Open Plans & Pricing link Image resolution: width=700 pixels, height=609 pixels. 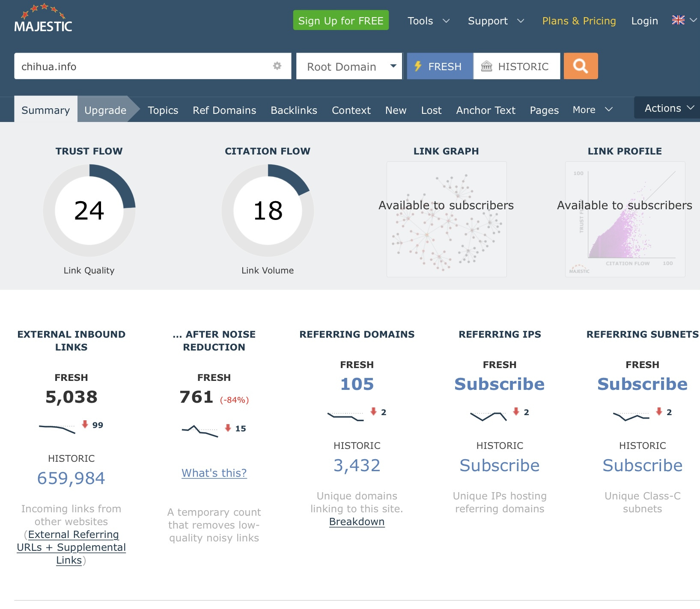(x=579, y=21)
